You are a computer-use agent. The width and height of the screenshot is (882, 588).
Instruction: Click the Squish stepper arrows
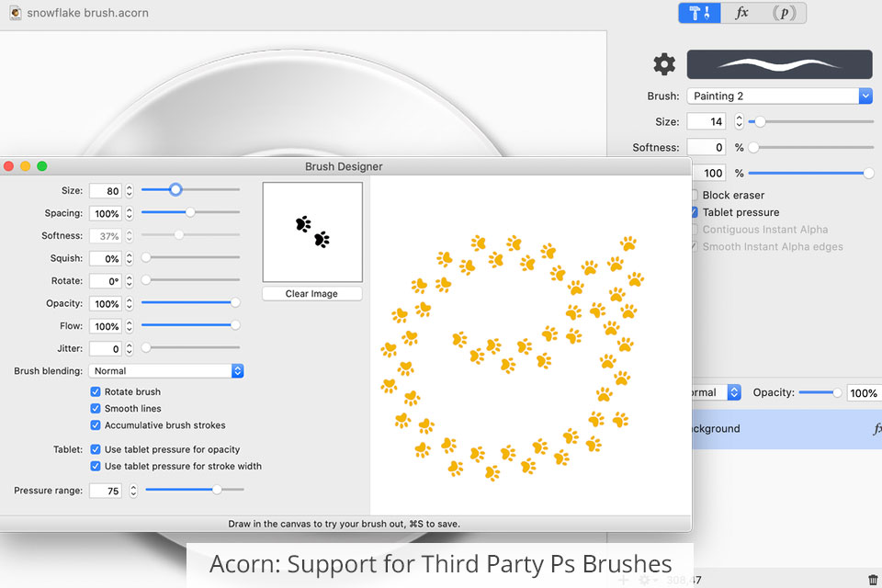tap(130, 258)
